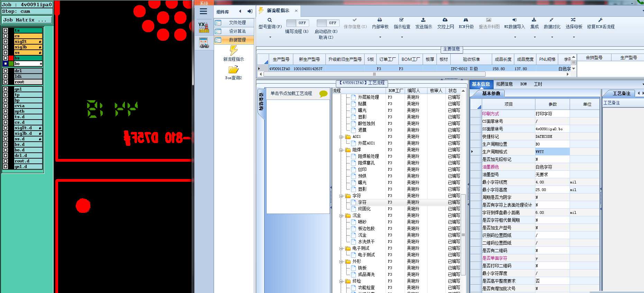Collapse the AOI1 tree node
The image size is (644, 293).
coord(341,137)
